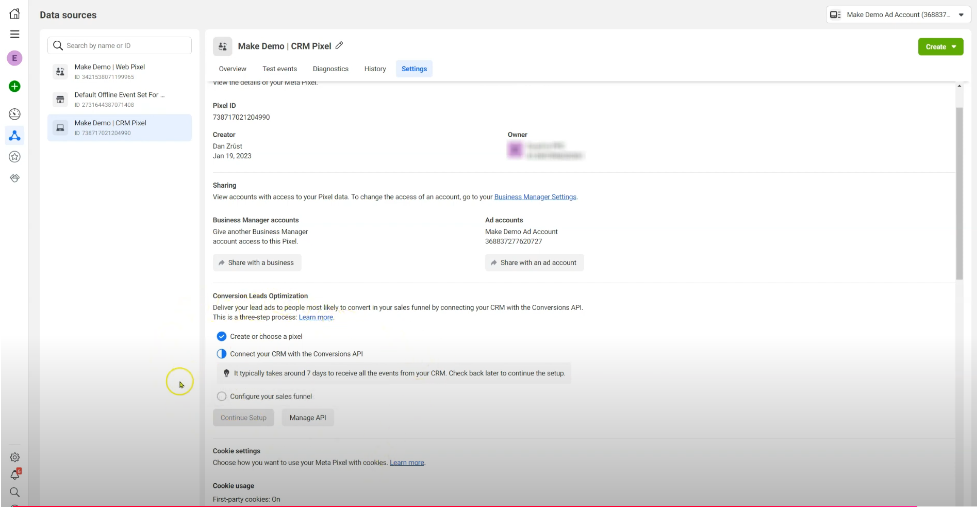Open the purple E account avatar
The width and height of the screenshot is (977, 507).
click(14, 58)
